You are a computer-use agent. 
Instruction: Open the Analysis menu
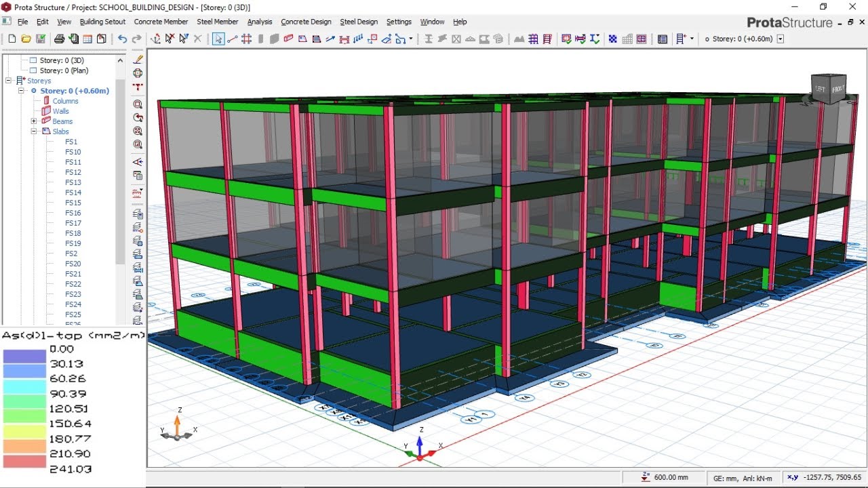pos(260,22)
